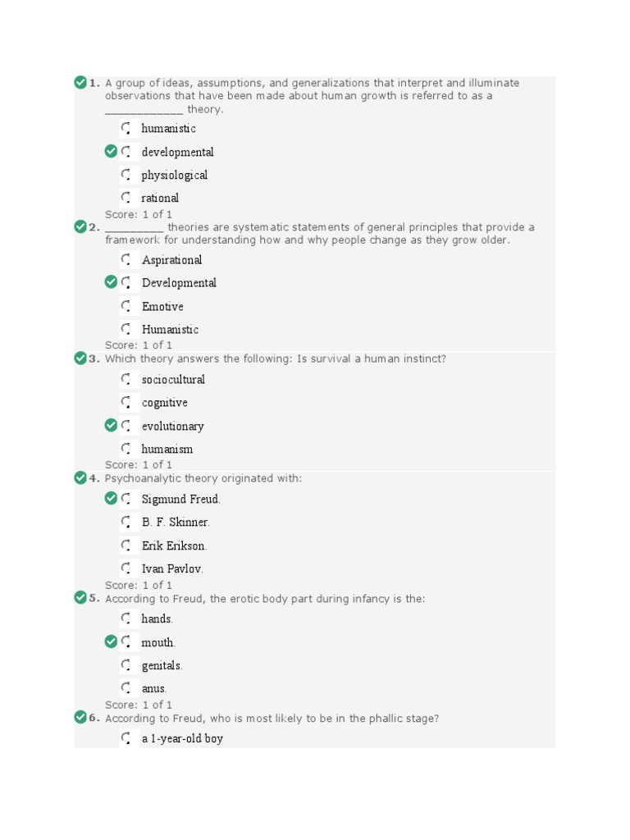This screenshot has width=630, height=840.
Task: Click the correct-answer checkmark next to 'Sigmund Freud'
Action: tap(111, 498)
